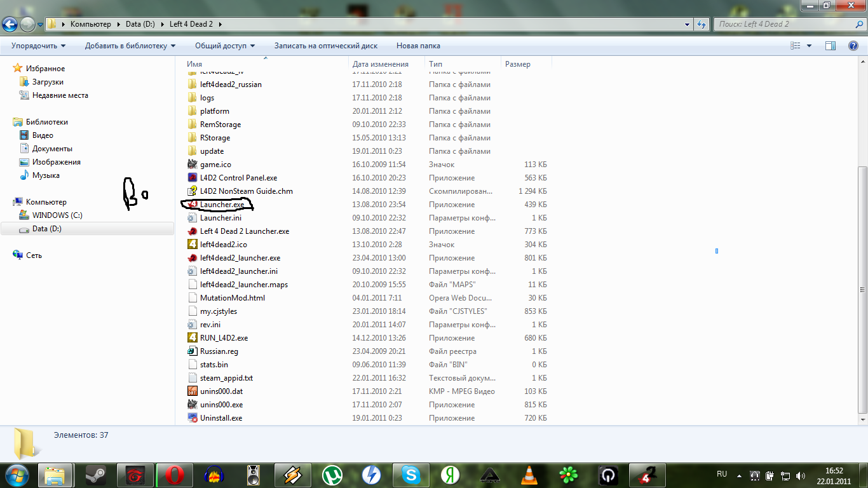Screen dimensions: 868x488
Task: Click Записать на оптический диск
Action: click(x=326, y=46)
